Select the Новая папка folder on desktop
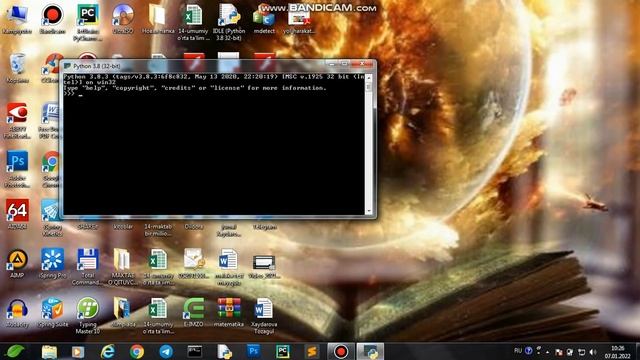640x360 pixels. [x=158, y=18]
